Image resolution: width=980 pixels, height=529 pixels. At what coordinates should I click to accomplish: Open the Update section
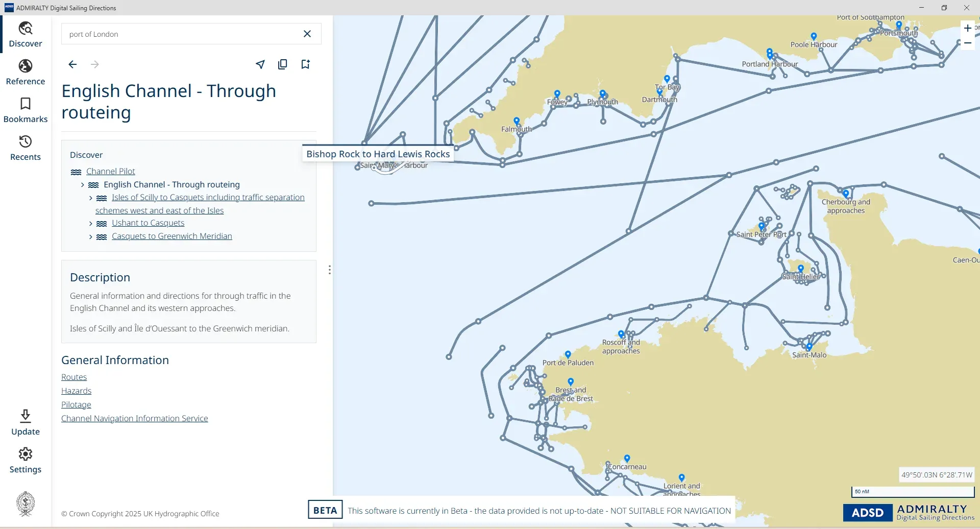click(x=25, y=421)
